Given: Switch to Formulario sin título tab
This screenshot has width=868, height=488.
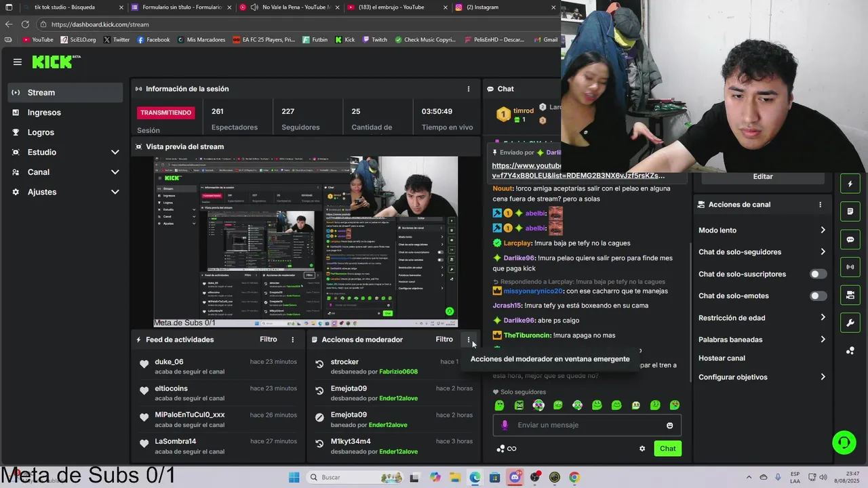Looking at the screenshot, I should 181,7.
